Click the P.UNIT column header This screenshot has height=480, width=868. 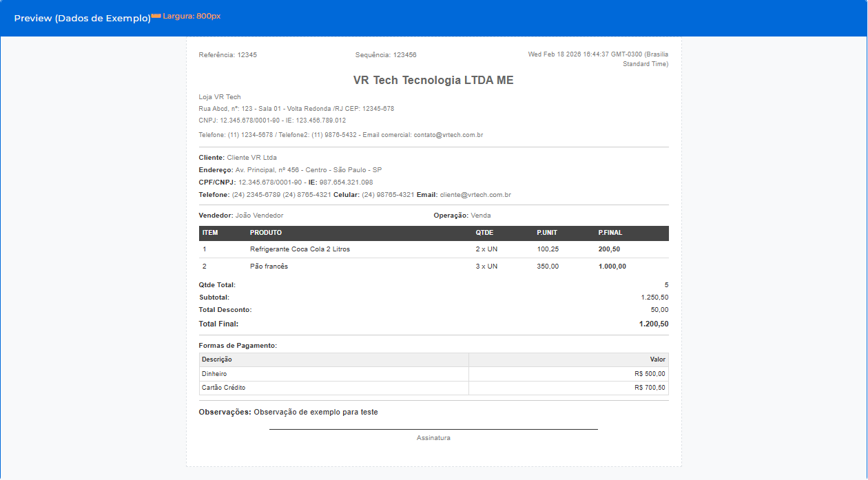548,233
